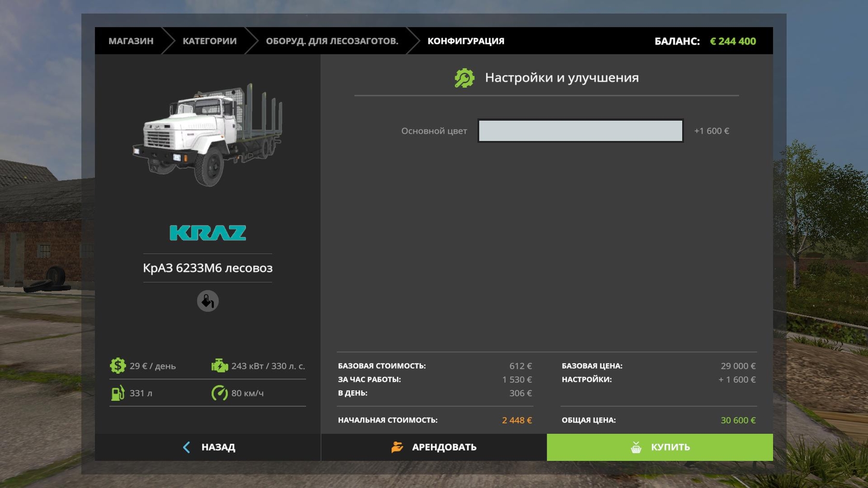Image resolution: width=868 pixels, height=488 pixels.
Task: Return to ОБОРУД. ДЛЯ ЛЕСОЗАГОТОВ. category
Action: point(332,41)
